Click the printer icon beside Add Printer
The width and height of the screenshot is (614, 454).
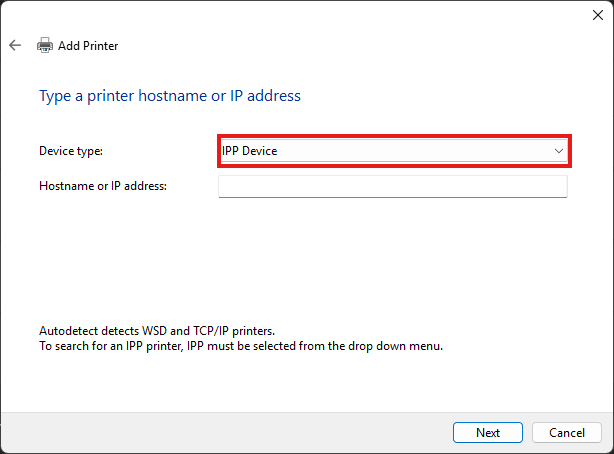tap(45, 45)
